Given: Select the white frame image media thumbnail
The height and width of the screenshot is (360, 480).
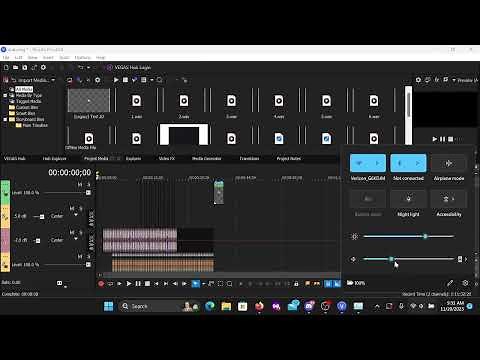Looking at the screenshot, I should coord(184,135).
